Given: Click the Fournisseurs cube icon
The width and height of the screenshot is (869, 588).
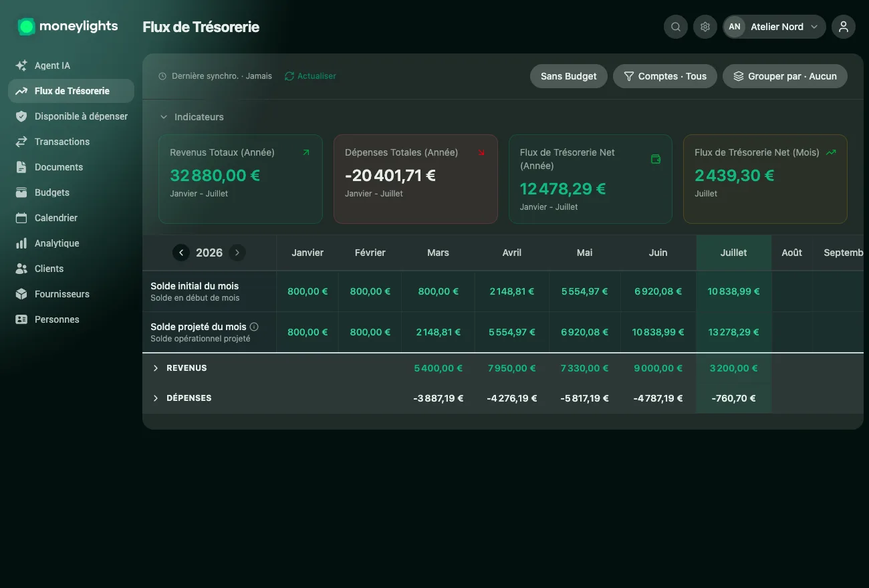Looking at the screenshot, I should [21, 294].
